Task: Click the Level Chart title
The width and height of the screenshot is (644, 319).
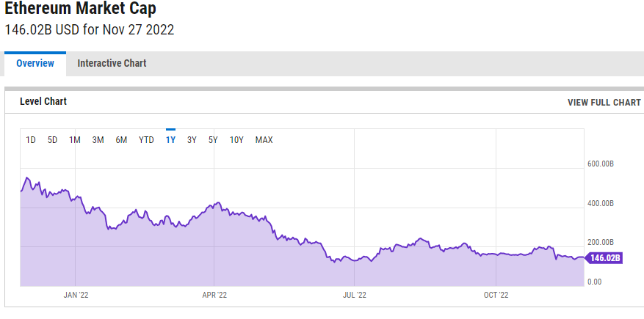Action: tap(43, 101)
